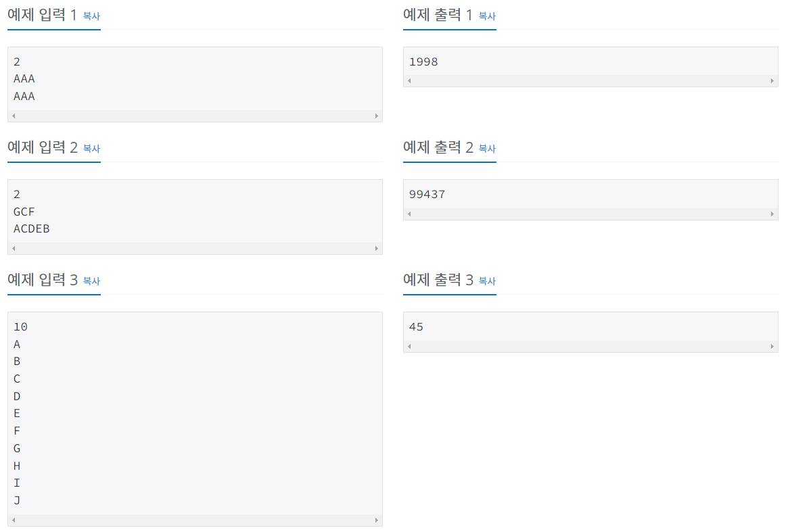Click right scroll arrow in example input 1 box
Image resolution: width=790 pixels, height=532 pixels.
tap(376, 116)
